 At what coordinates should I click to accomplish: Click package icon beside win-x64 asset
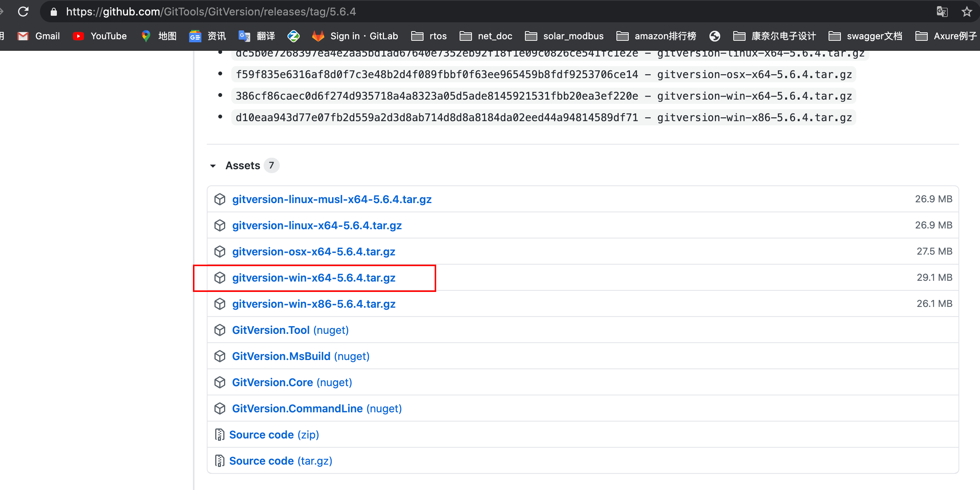tap(220, 278)
